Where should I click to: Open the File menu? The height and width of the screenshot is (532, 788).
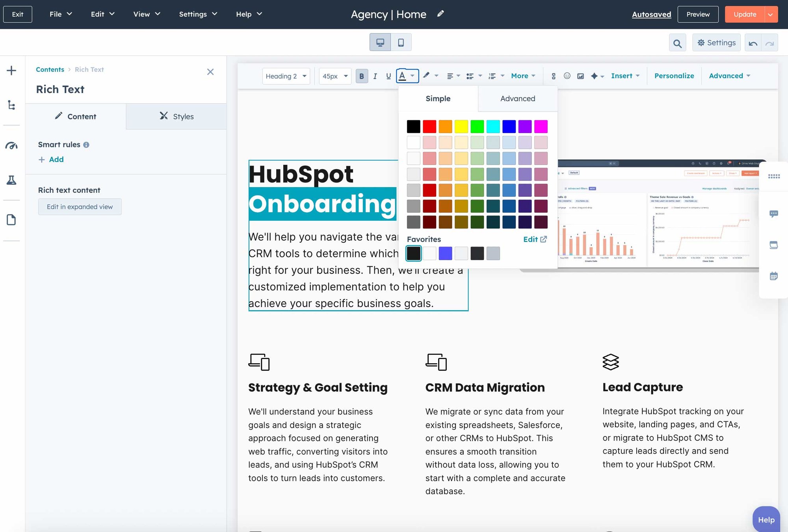61,14
